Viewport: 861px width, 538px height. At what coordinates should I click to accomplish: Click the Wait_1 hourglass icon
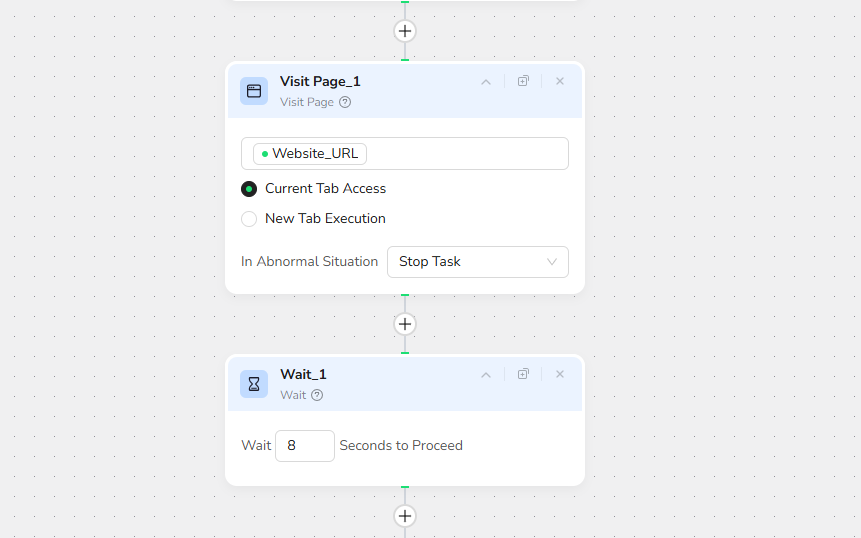pyautogui.click(x=254, y=384)
